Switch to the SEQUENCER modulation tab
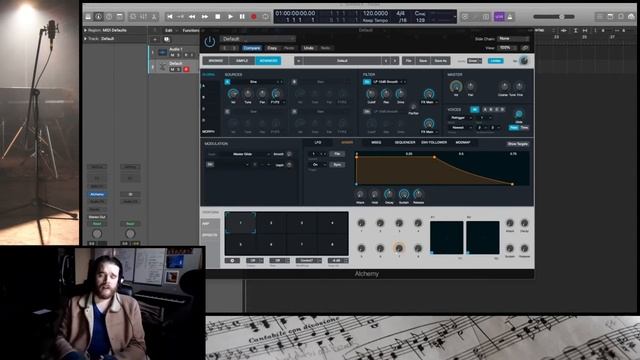 pyautogui.click(x=405, y=142)
